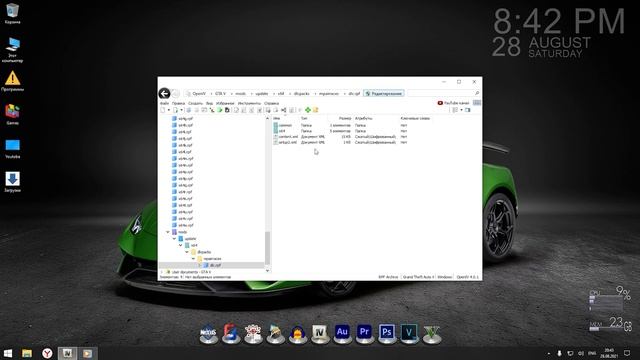The width and height of the screenshot is (640, 360).
Task: Click OpenIV 4.0.1 in the status bar
Action: 467,277
